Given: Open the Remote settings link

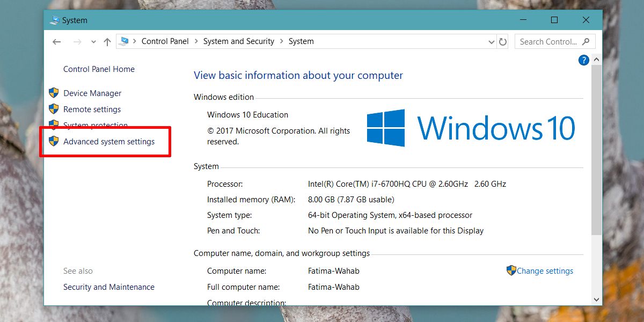Looking at the screenshot, I should pos(92,109).
